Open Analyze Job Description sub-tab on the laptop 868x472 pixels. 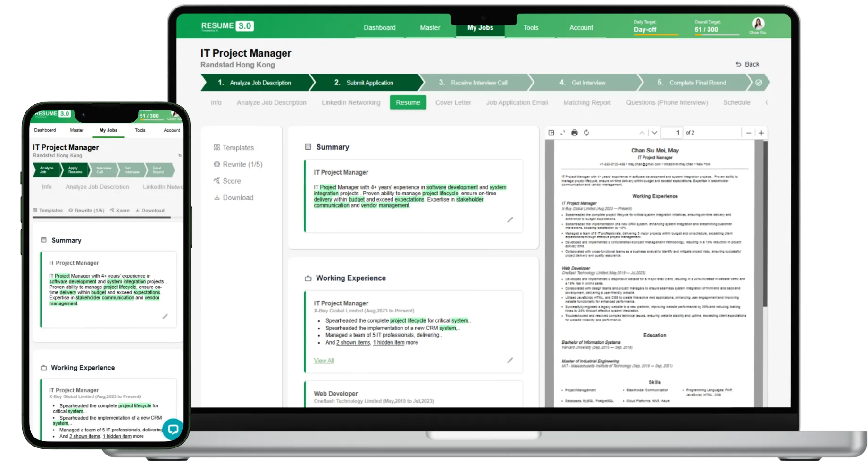272,102
